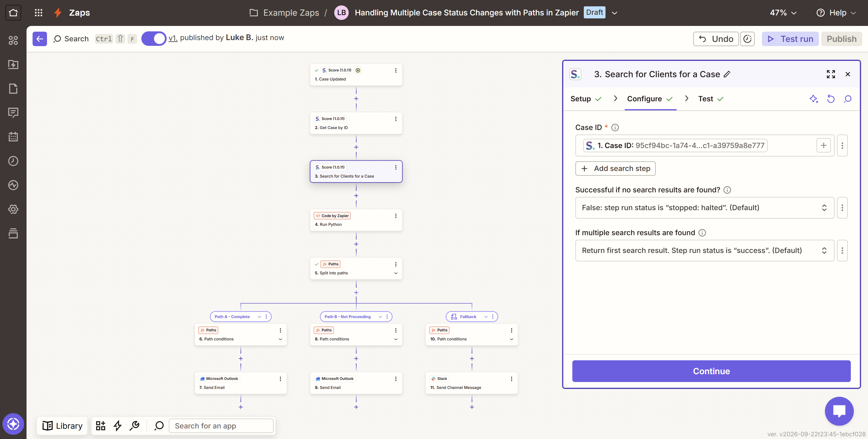Screen dimensions: 868x439
Task: Switch to the Setup tab
Action: tap(586, 99)
